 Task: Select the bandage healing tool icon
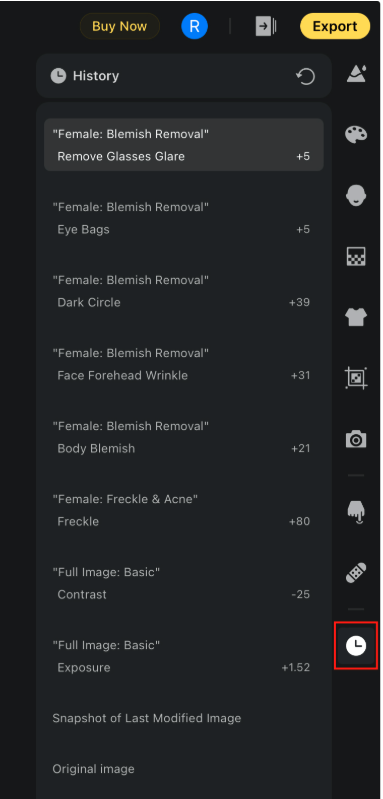pyautogui.click(x=356, y=573)
